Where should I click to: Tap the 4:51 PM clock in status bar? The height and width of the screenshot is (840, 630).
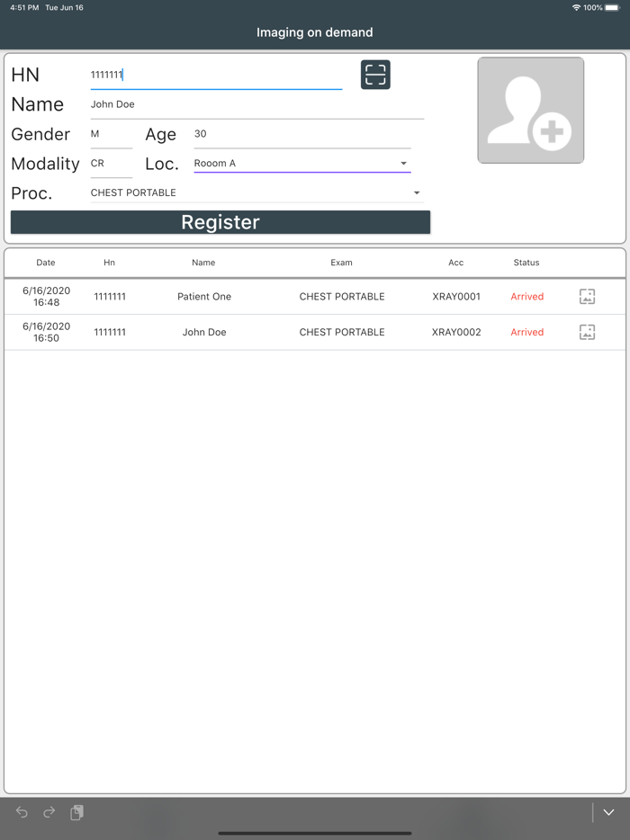pos(24,7)
